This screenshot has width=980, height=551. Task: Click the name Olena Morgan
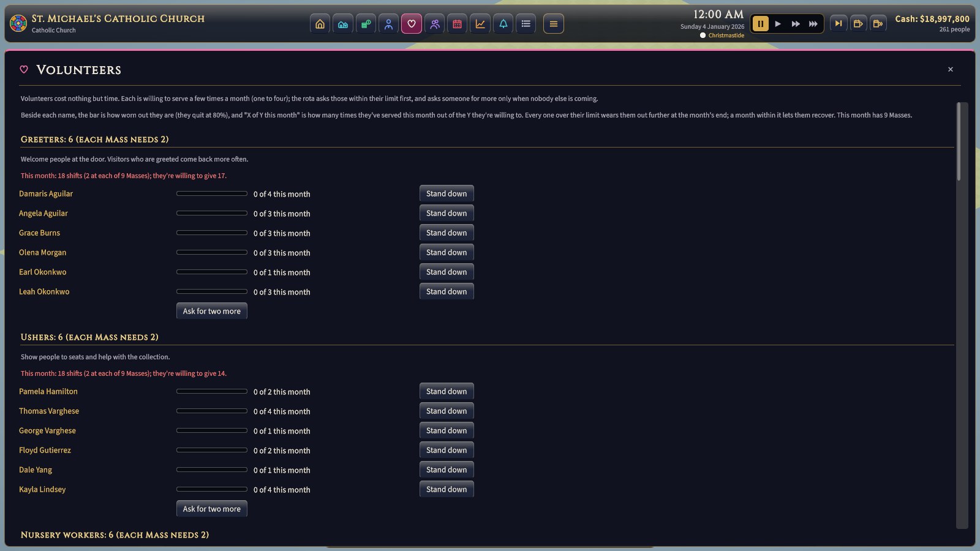click(42, 252)
